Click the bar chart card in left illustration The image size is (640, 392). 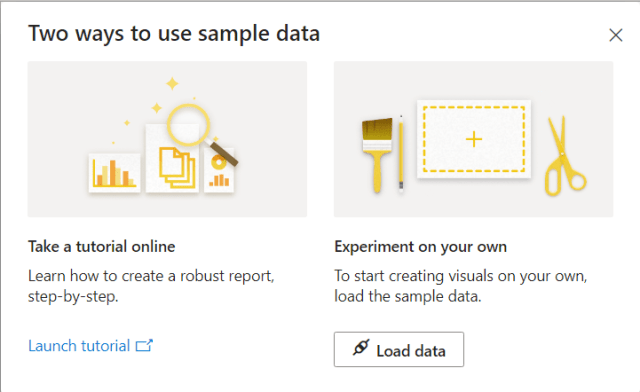[x=114, y=173]
